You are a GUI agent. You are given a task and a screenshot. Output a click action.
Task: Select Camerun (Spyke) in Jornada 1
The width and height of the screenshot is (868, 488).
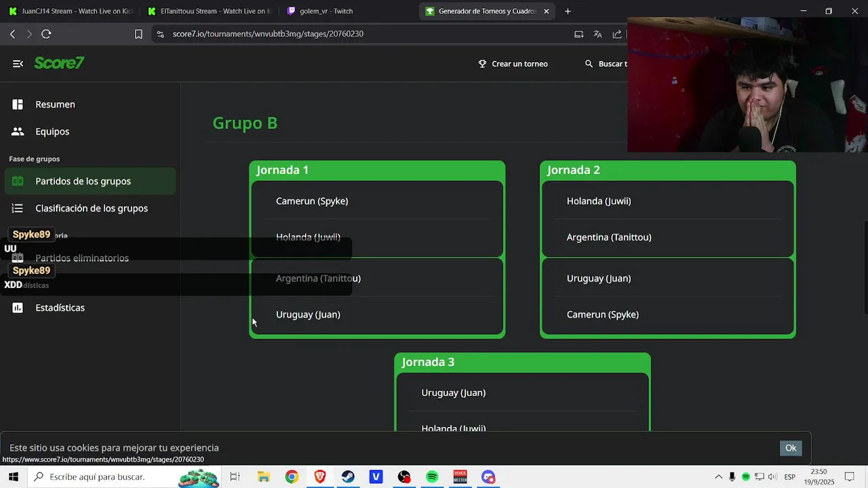tap(311, 201)
